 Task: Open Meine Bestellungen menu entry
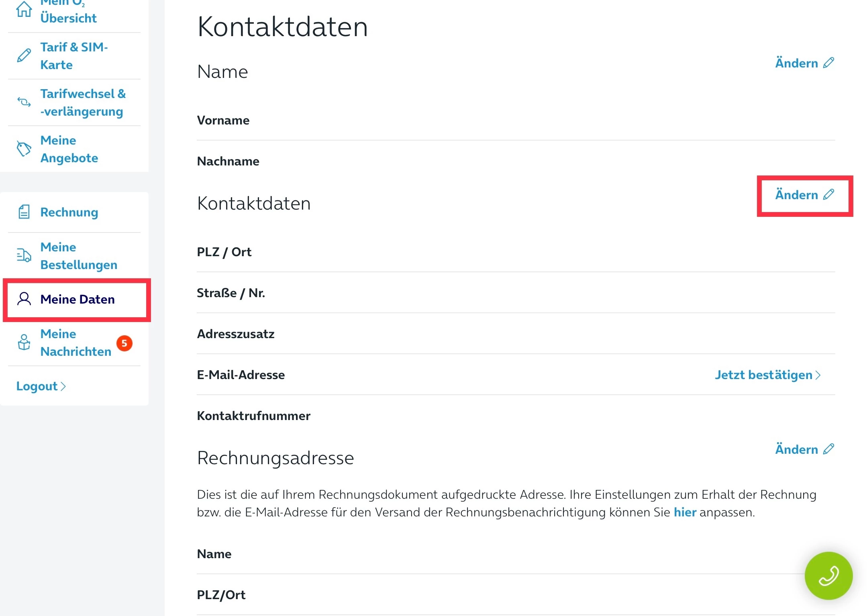79,256
